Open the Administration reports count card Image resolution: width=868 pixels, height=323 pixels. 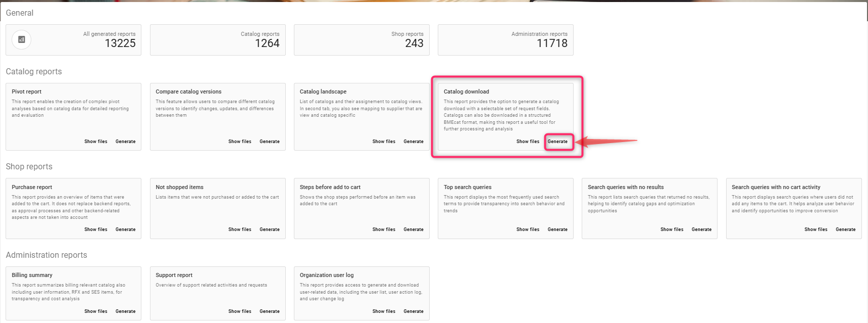(505, 40)
